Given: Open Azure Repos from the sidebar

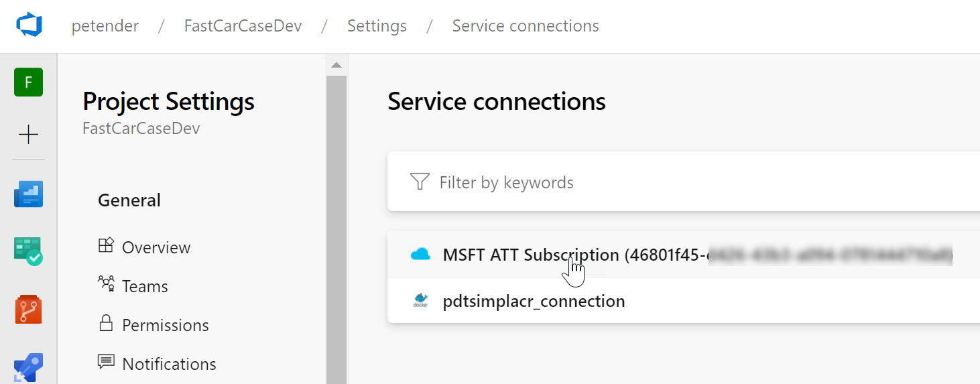Looking at the screenshot, I should pyautogui.click(x=29, y=309).
